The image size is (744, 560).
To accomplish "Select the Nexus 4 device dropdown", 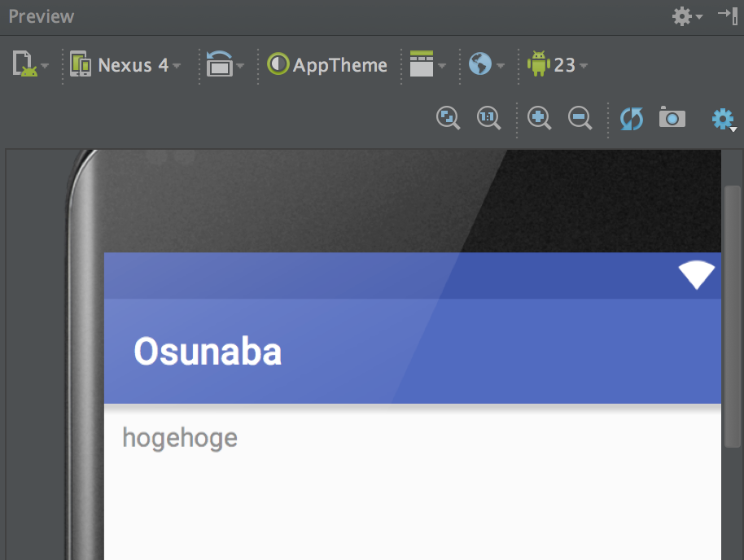I will [125, 64].
